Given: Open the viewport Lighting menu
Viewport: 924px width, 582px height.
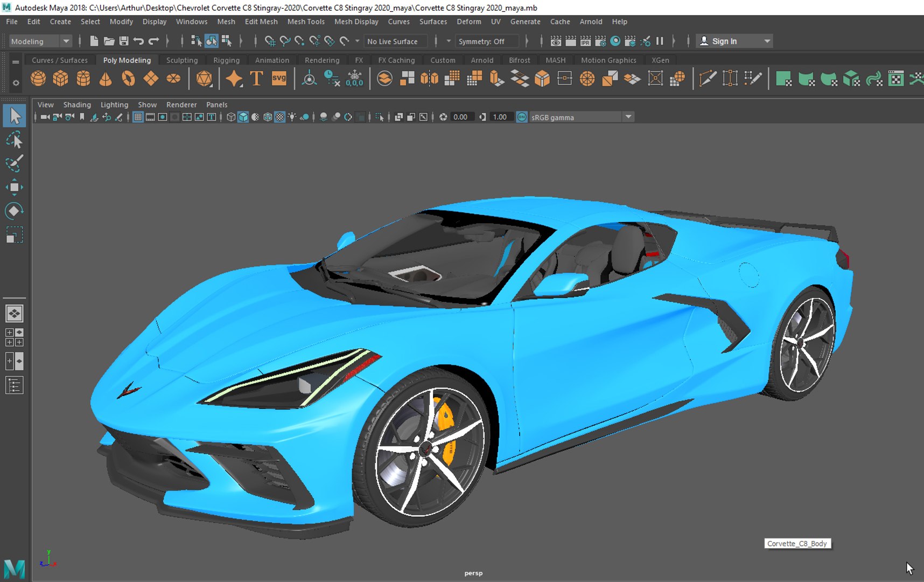Looking at the screenshot, I should [114, 105].
